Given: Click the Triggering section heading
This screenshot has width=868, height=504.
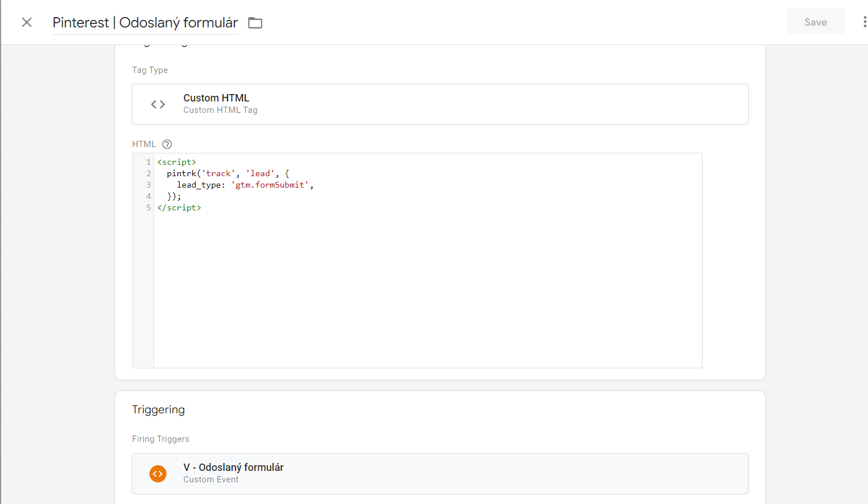Looking at the screenshot, I should (159, 410).
